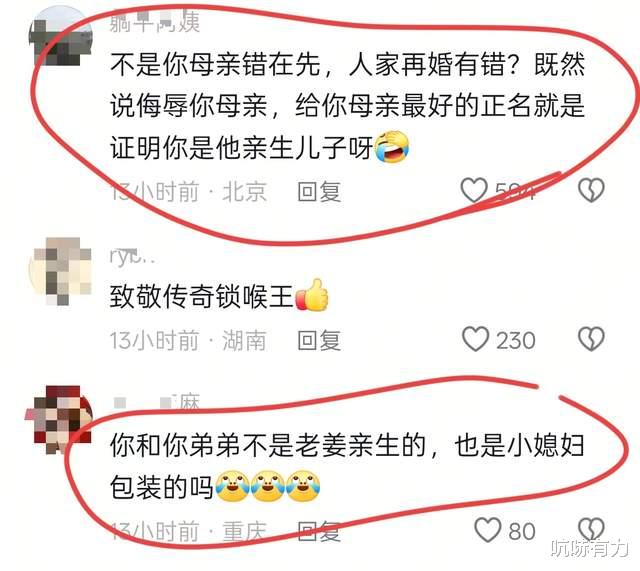Viewport: 640px width, 571px height.
Task: Open the third commenter's username ending 麻
Action: pyautogui.click(x=156, y=402)
